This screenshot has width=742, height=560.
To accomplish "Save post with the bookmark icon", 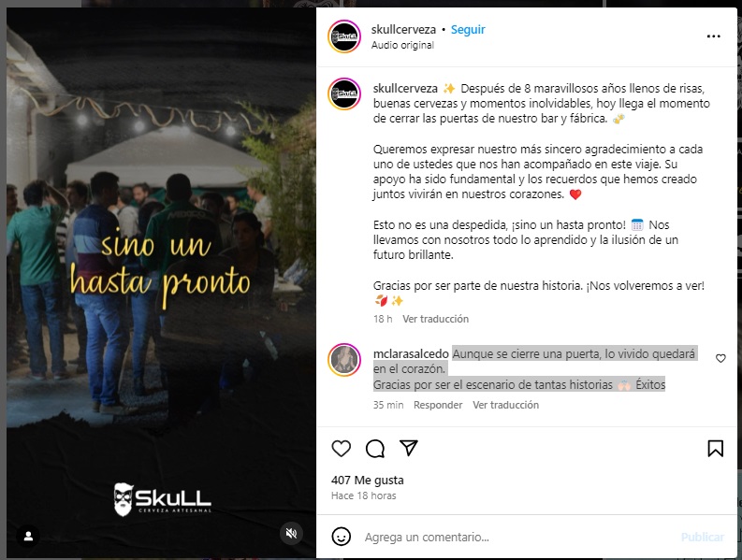I will click(x=715, y=449).
